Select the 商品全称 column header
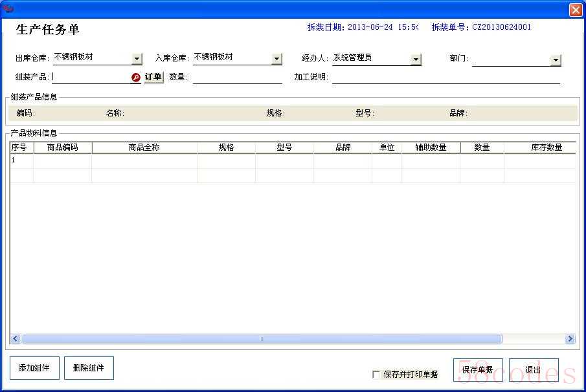The image size is (586, 392). [144, 147]
